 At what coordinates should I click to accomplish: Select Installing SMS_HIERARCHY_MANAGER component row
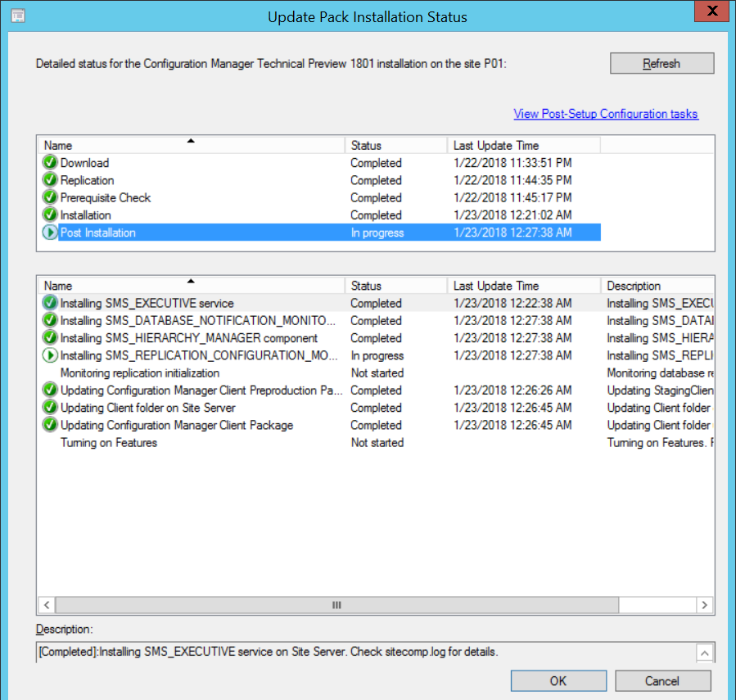376,337
